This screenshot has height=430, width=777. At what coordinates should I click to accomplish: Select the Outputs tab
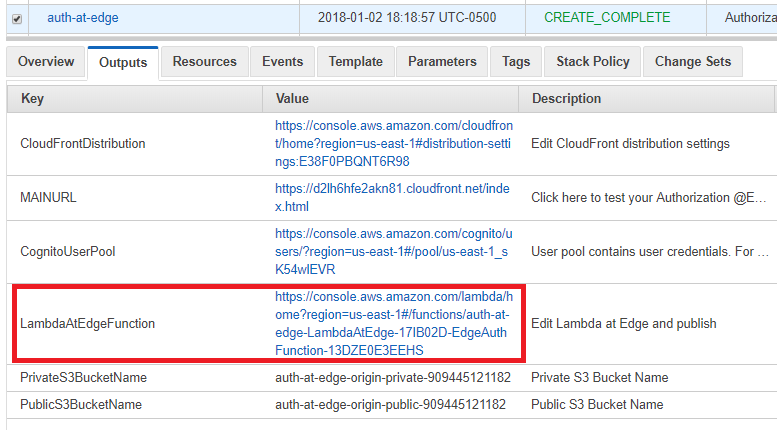[x=123, y=62]
